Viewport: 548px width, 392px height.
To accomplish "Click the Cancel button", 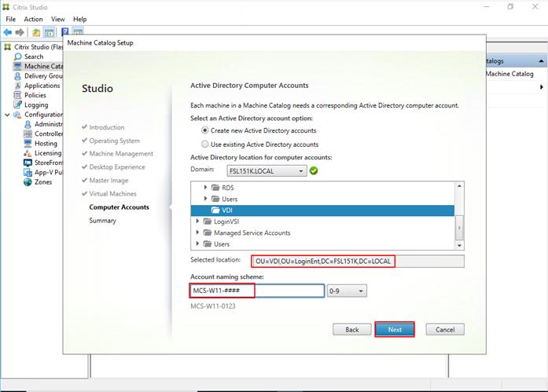I will point(445,329).
